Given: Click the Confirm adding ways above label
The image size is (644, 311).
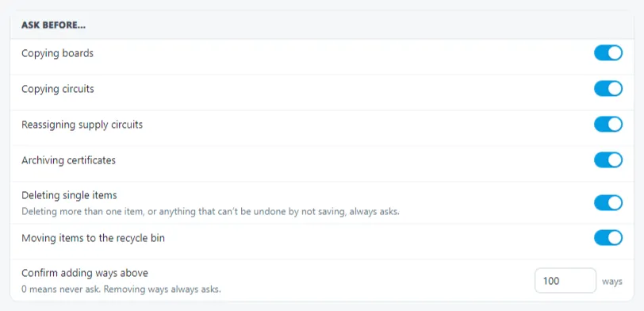Looking at the screenshot, I should click(85, 273).
